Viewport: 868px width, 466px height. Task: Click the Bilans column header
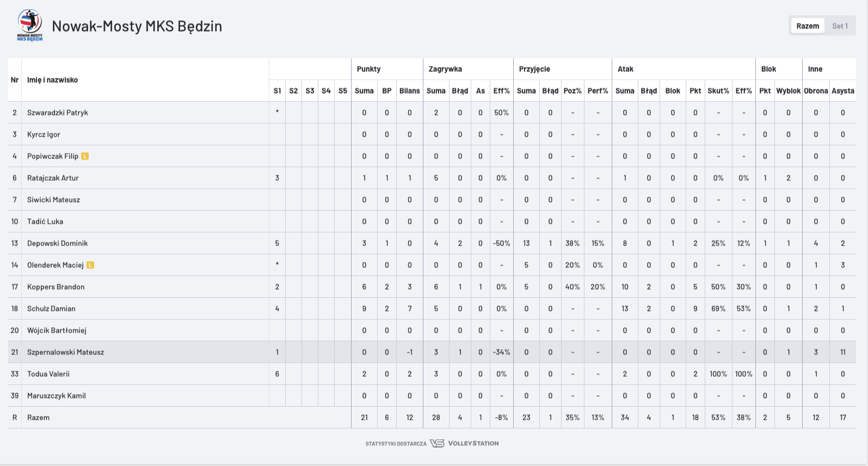(409, 91)
